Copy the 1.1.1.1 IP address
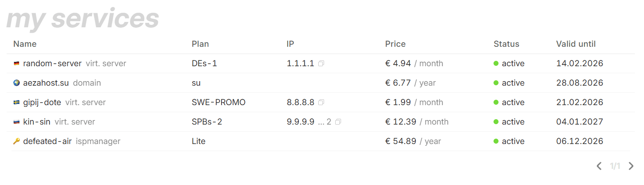 [x=321, y=64]
